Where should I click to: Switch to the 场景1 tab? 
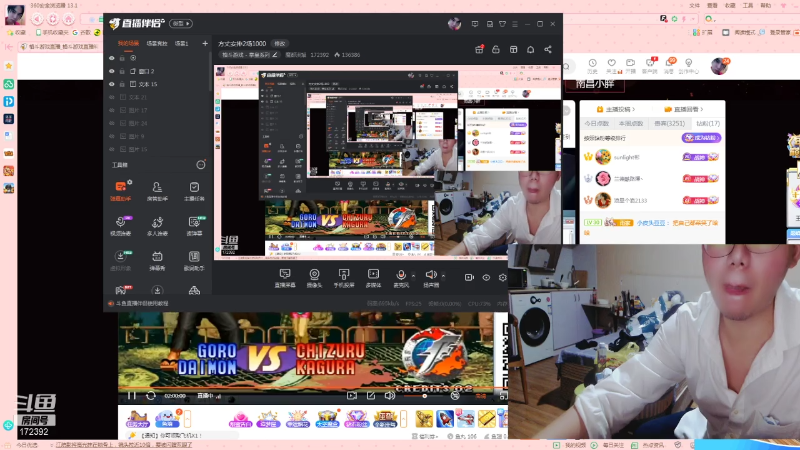[x=182, y=43]
